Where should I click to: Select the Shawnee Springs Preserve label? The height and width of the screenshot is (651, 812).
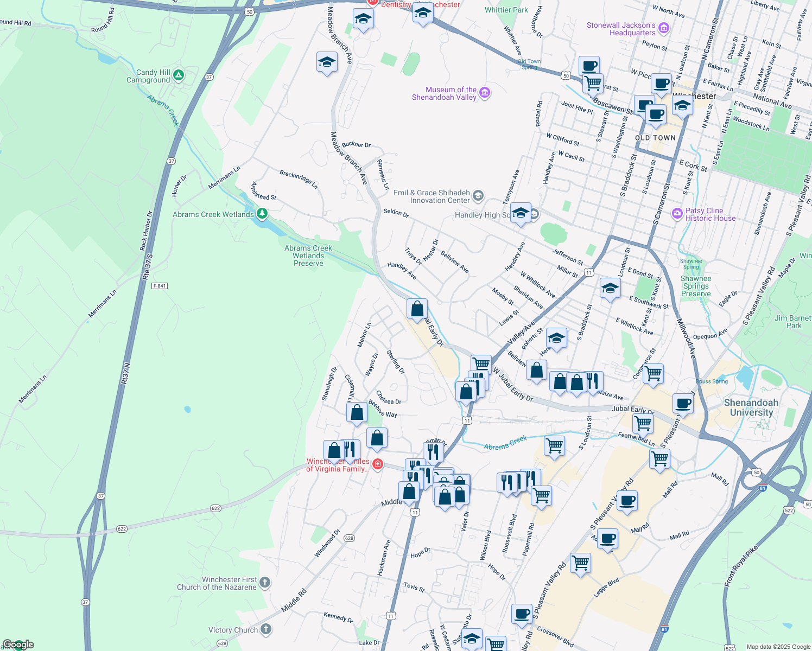pos(696,286)
